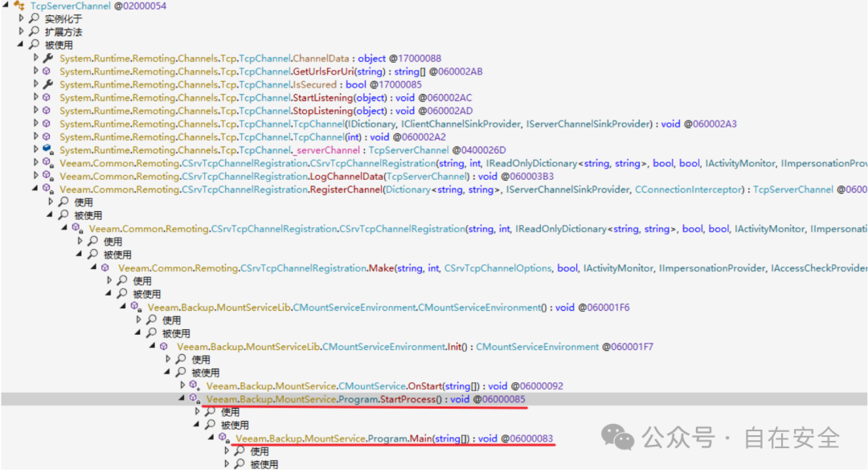Image resolution: width=868 pixels, height=473 pixels.
Task: Collapse the Program.Main node
Action: pos(211,438)
